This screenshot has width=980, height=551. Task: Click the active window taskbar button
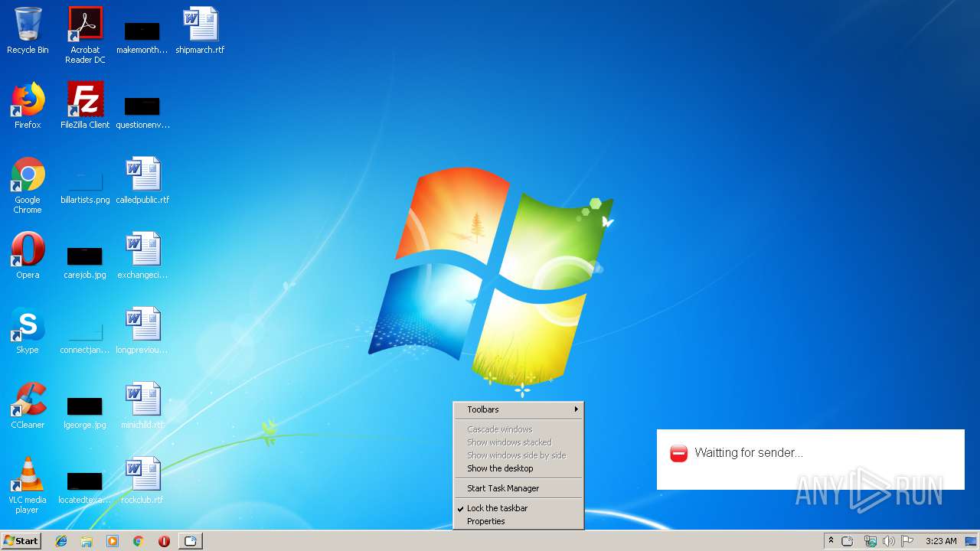[191, 541]
